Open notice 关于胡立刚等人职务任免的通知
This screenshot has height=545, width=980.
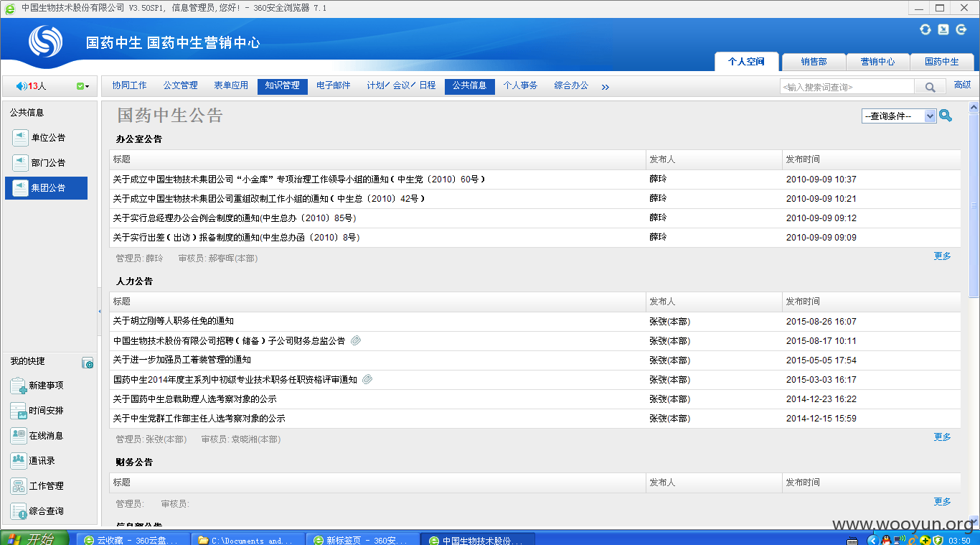point(173,321)
